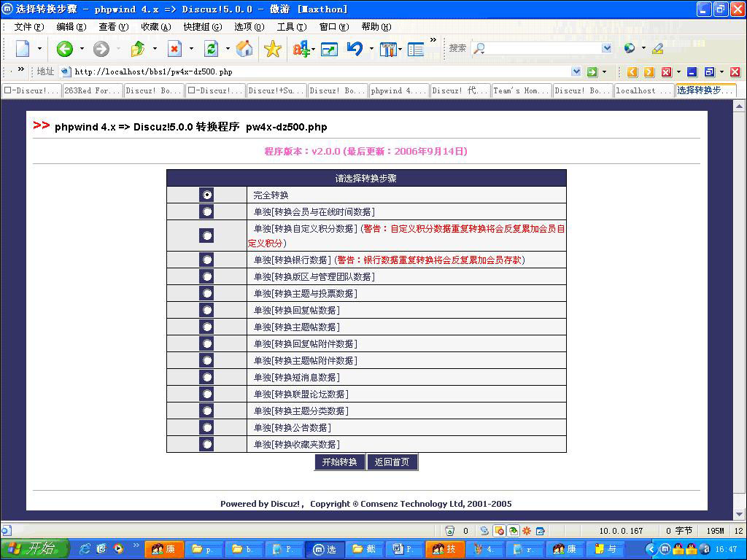Expand Refresh button dropdown arrow
This screenshot has height=560, width=747.
(228, 49)
